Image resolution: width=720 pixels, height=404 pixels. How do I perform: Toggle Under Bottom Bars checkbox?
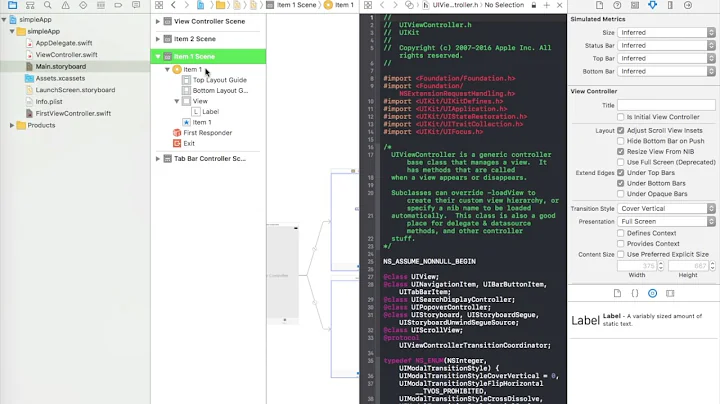click(621, 183)
